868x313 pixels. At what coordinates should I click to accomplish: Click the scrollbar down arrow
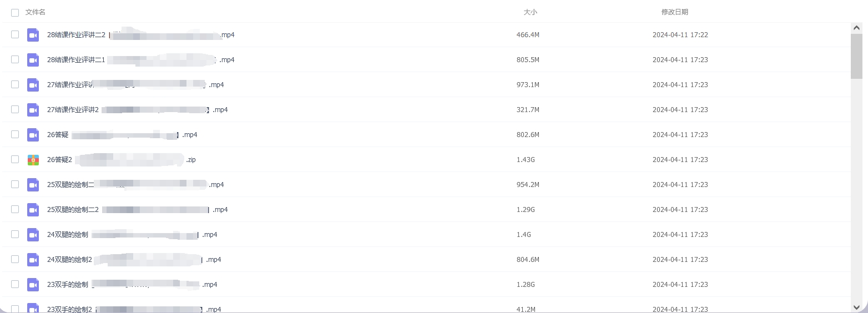click(x=856, y=306)
